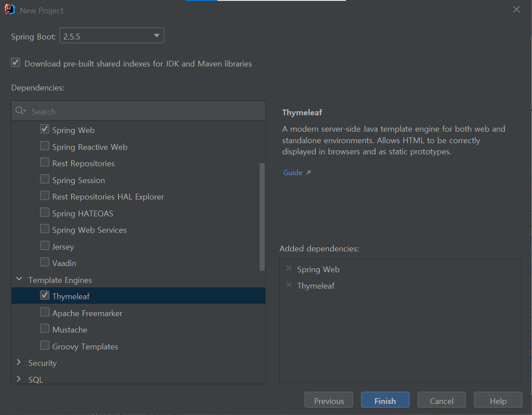This screenshot has width=532, height=415.
Task: Uncheck the Spring Web checkbox
Action: pos(45,129)
